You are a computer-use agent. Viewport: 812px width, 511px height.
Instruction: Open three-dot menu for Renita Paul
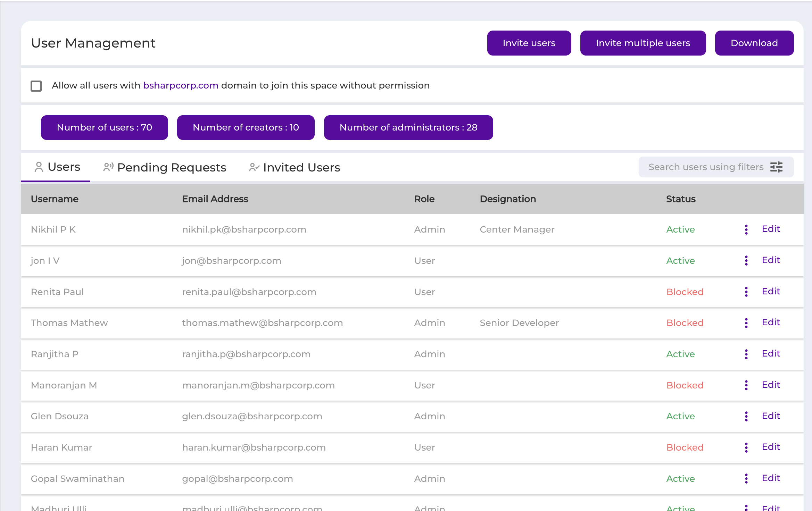tap(746, 292)
